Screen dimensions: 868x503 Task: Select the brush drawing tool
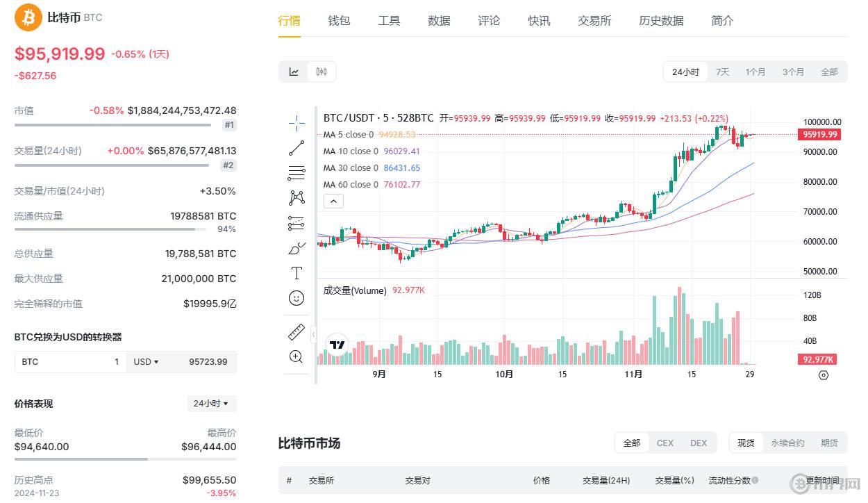(x=297, y=248)
